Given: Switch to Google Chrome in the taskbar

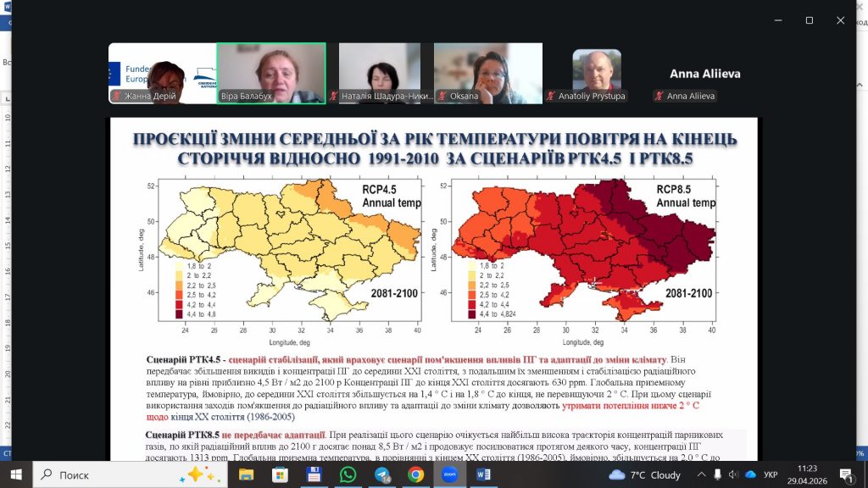Looking at the screenshot, I should click(415, 474).
